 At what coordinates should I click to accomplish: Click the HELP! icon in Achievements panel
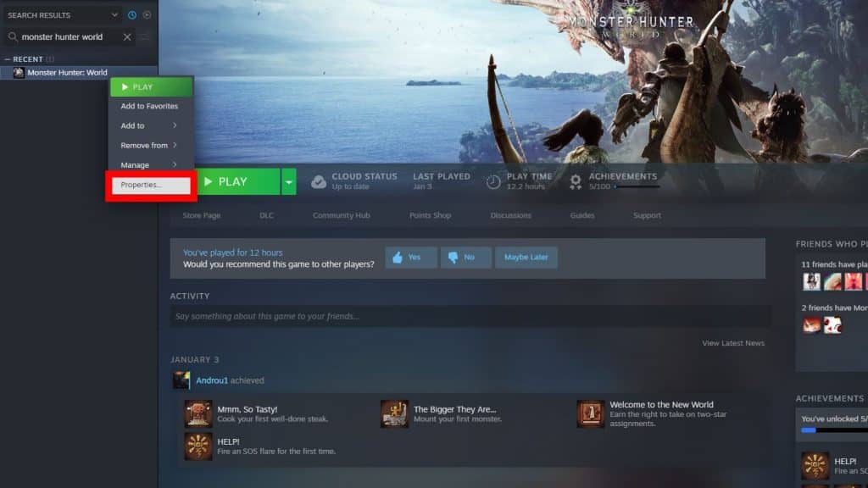pyautogui.click(x=815, y=465)
